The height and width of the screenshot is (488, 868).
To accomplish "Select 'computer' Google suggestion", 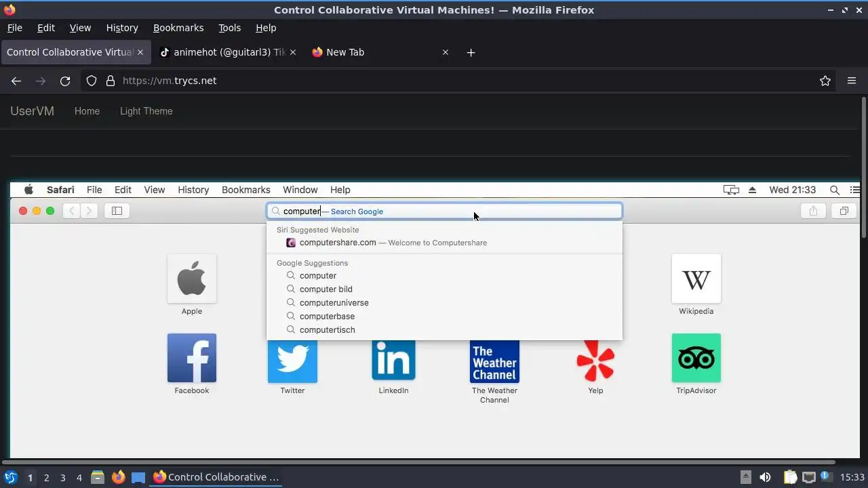I will 444,276.
